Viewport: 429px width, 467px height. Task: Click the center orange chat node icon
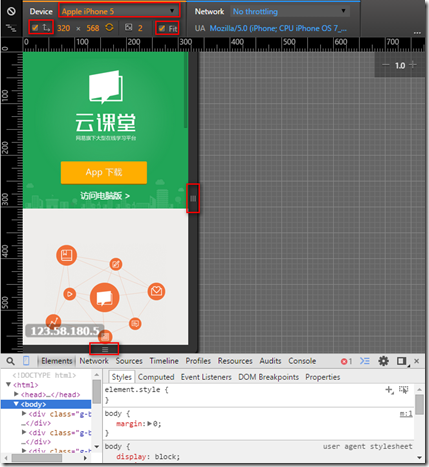(x=105, y=298)
